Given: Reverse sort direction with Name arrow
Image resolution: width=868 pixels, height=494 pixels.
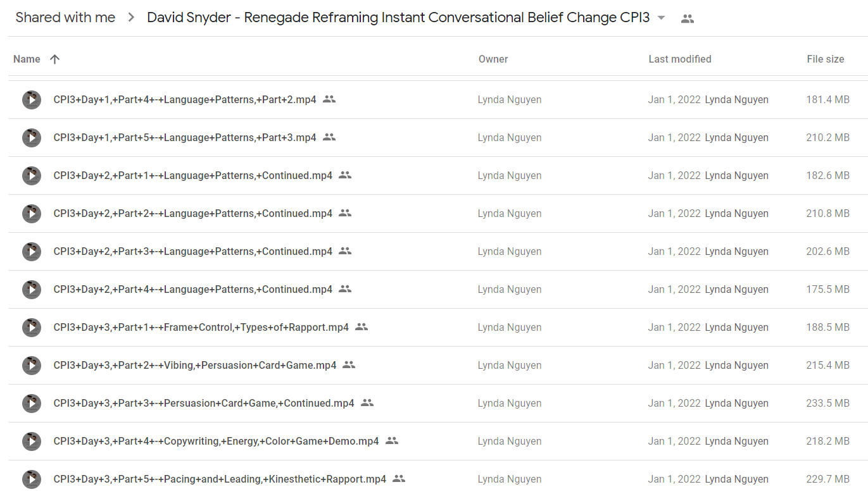Looking at the screenshot, I should (x=55, y=59).
